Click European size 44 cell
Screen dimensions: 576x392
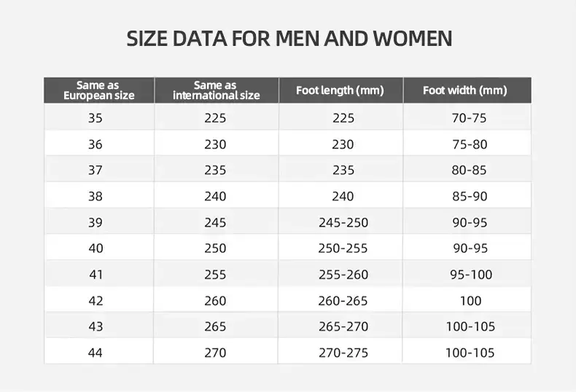pos(99,352)
